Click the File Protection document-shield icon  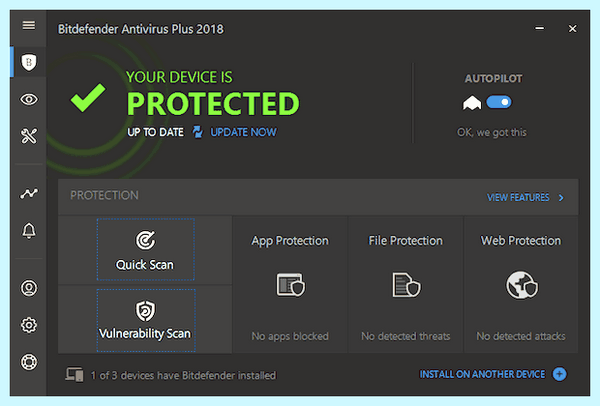point(406,285)
